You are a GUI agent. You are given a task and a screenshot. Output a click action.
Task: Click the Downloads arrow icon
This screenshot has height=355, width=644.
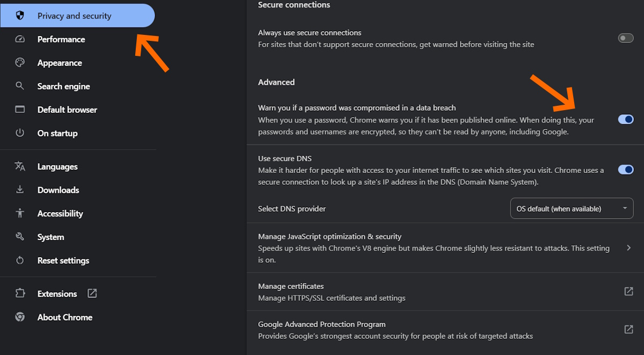(19, 190)
